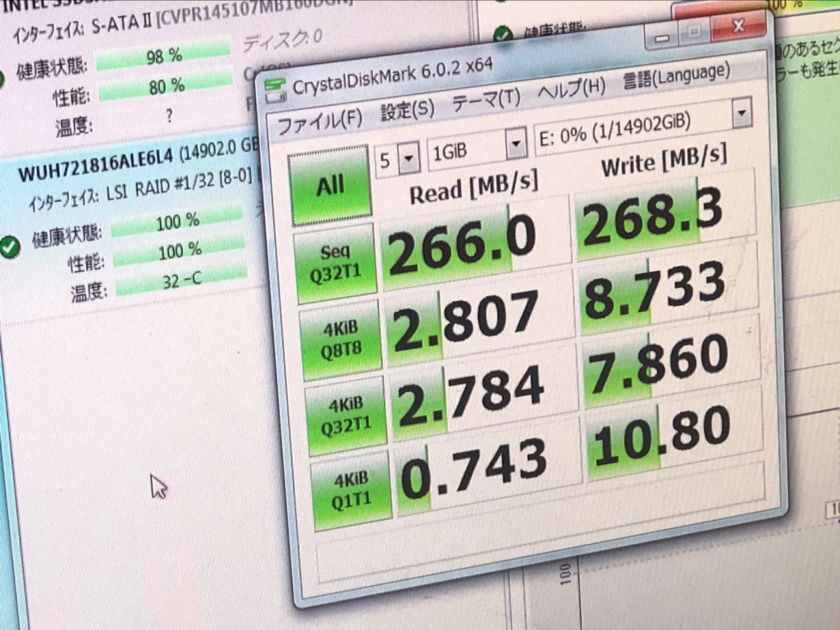Viewport: 840px width, 630px height.
Task: Click the empty comment field below the results
Action: coord(541,546)
